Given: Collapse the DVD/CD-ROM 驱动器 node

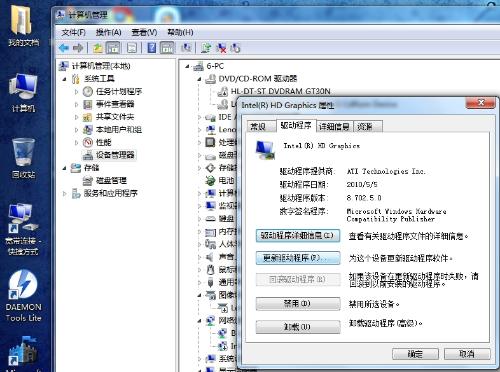Looking at the screenshot, I should point(199,79).
